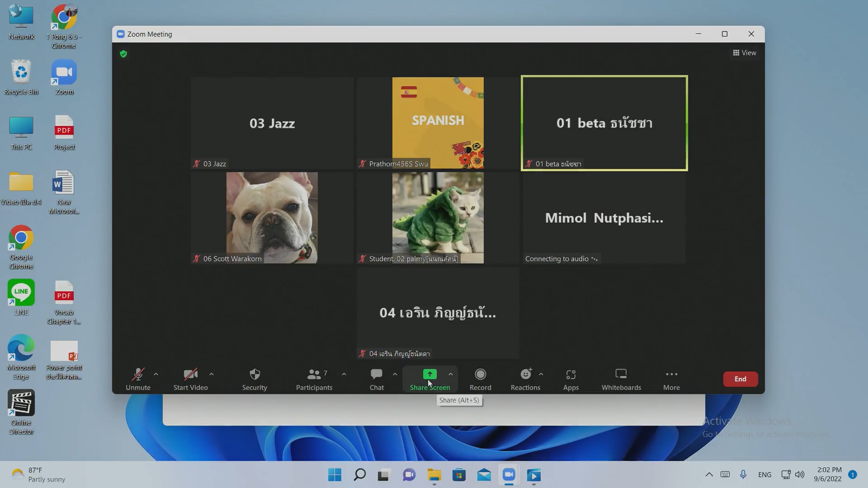Unmute the microphone in Zoom
868x488 pixels.
[138, 379]
